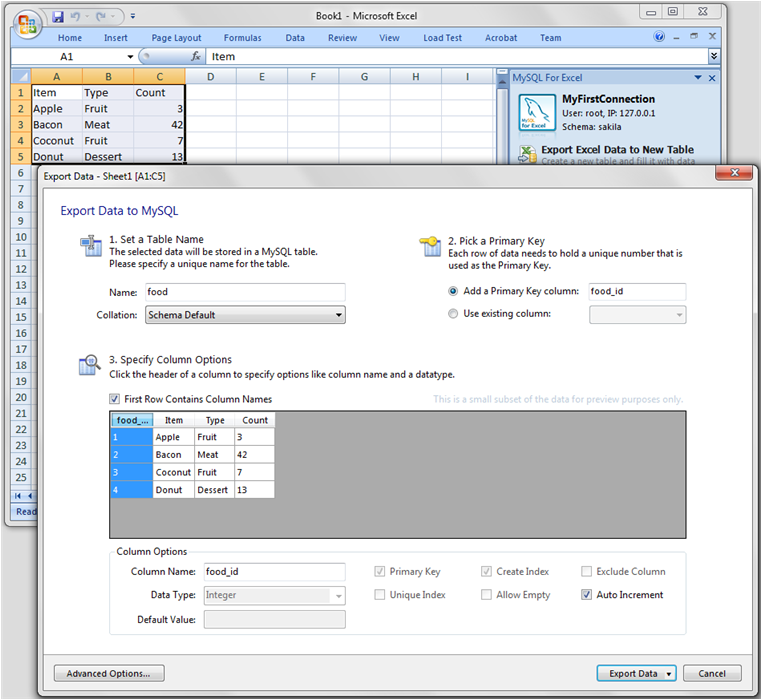The image size is (762, 700).
Task: Open the Team ribbon tab
Action: click(551, 38)
